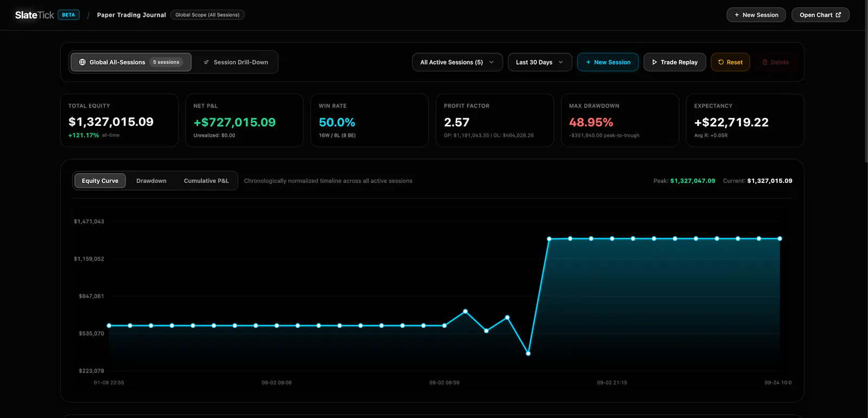Click the Unrealized: $0.00 text
This screenshot has width=868, height=418.
click(214, 135)
